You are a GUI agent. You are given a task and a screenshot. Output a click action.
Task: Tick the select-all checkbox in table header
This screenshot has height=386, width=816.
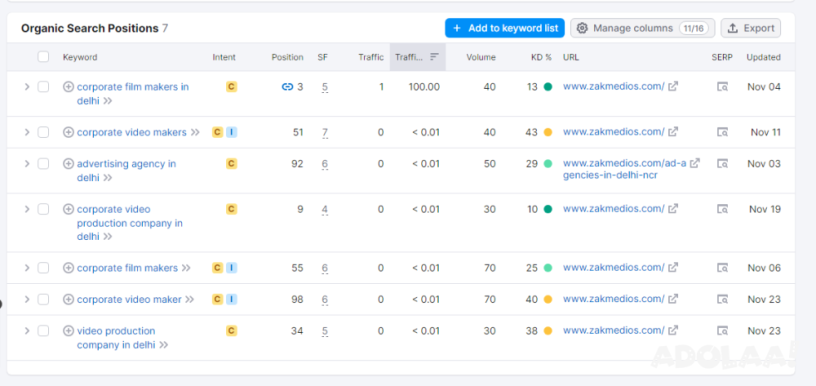[x=43, y=57]
